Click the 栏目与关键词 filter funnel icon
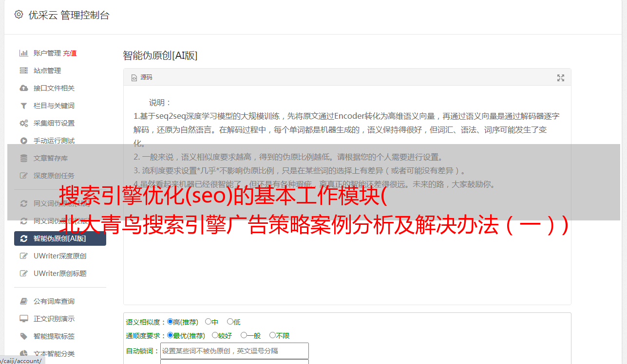Screen dimensions: 627x364 23,106
